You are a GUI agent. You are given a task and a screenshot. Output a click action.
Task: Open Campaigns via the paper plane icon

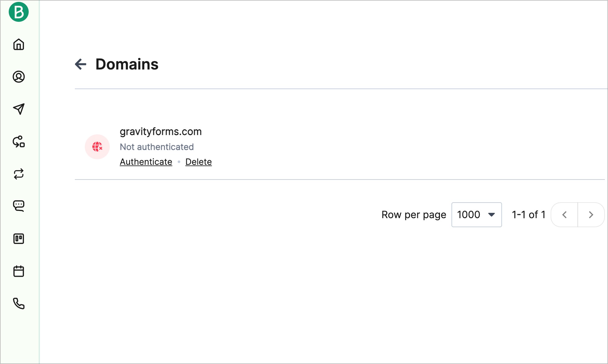[x=19, y=109]
